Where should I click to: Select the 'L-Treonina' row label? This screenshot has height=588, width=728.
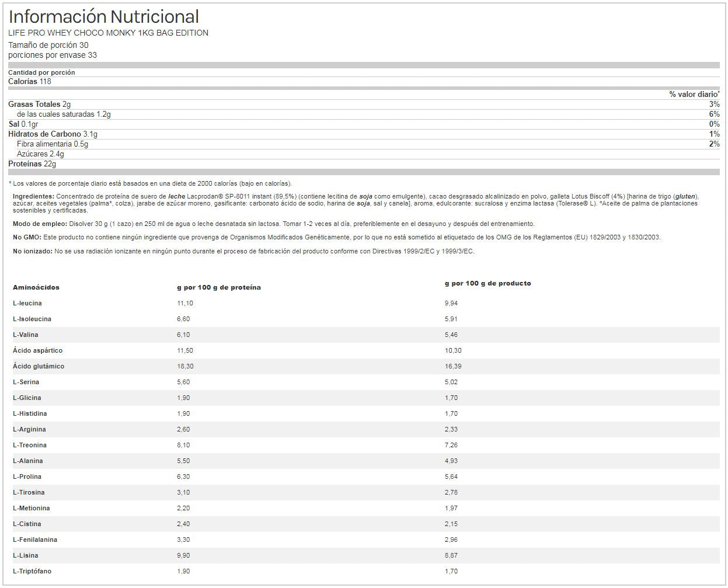tap(30, 445)
